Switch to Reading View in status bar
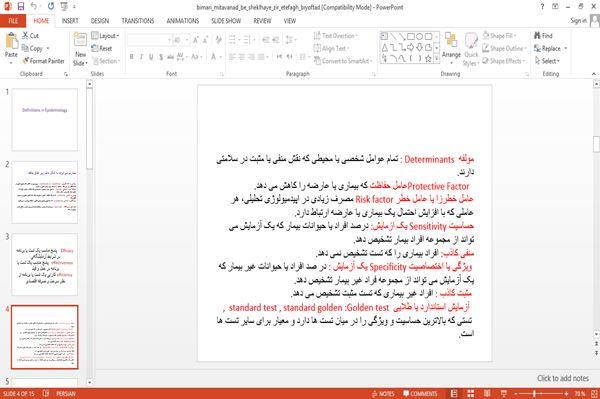 coord(487,393)
